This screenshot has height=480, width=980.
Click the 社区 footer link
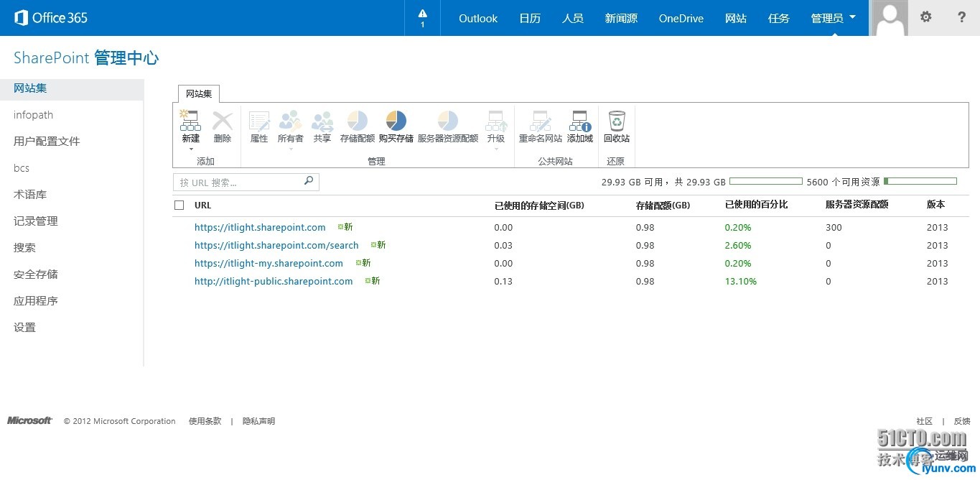[x=924, y=421]
